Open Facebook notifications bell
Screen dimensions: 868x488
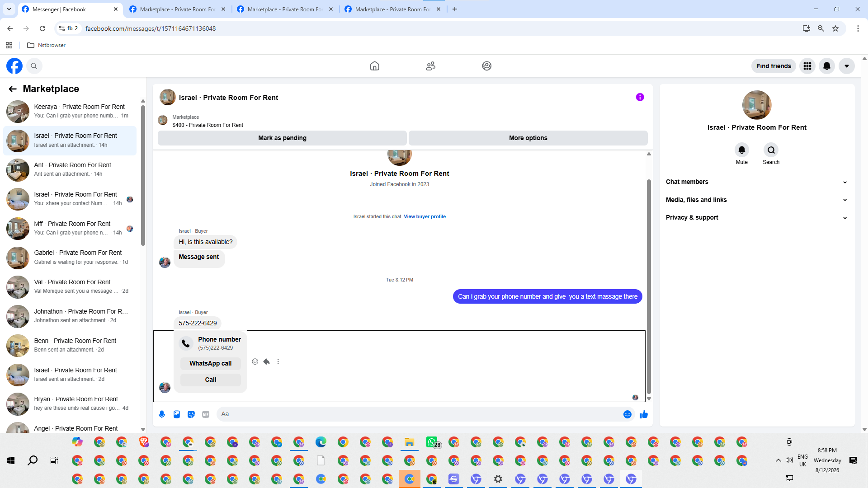(x=827, y=66)
